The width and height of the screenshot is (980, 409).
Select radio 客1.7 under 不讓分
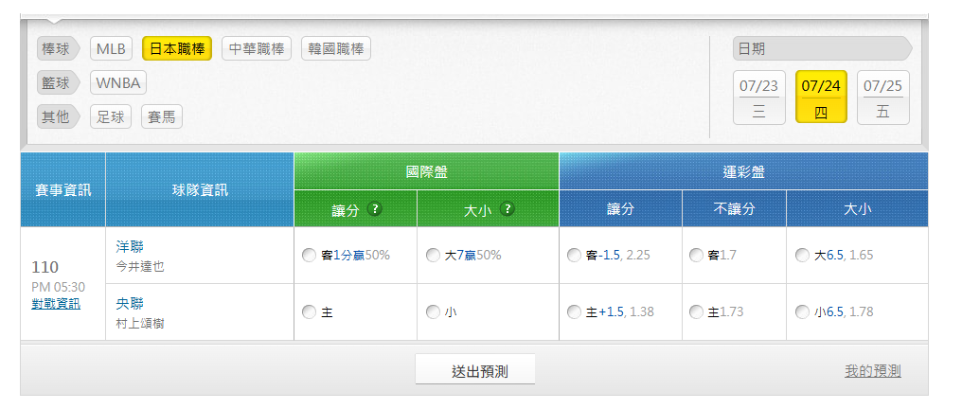696,256
